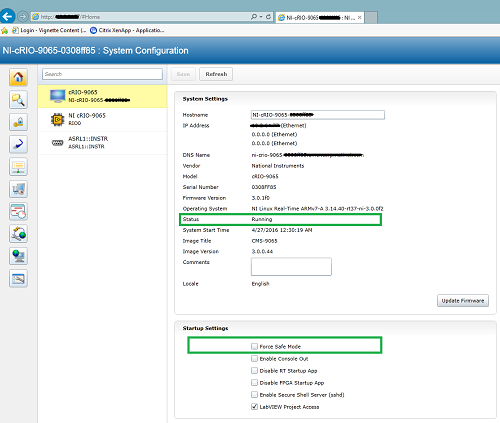Screen dimensions: 500x423
Task: Open the bottom window-style sidebar icon
Action: pos(18,278)
